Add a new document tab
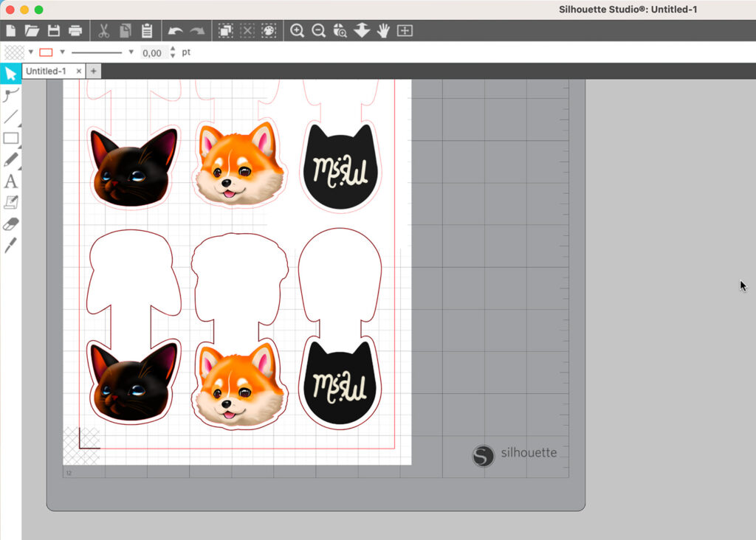 pos(93,71)
